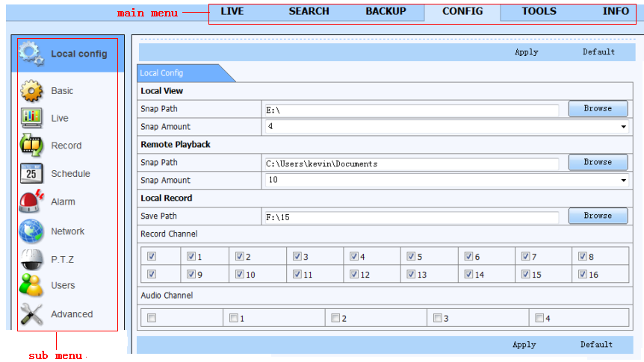This screenshot has width=644, height=362.
Task: Open the Advanced tools icon
Action: pos(31,314)
